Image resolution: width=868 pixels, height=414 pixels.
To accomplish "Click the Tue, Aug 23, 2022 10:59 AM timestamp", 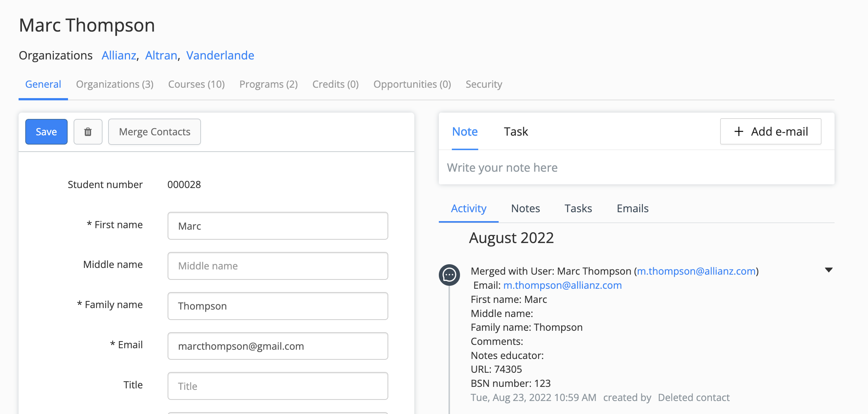I will [x=534, y=398].
